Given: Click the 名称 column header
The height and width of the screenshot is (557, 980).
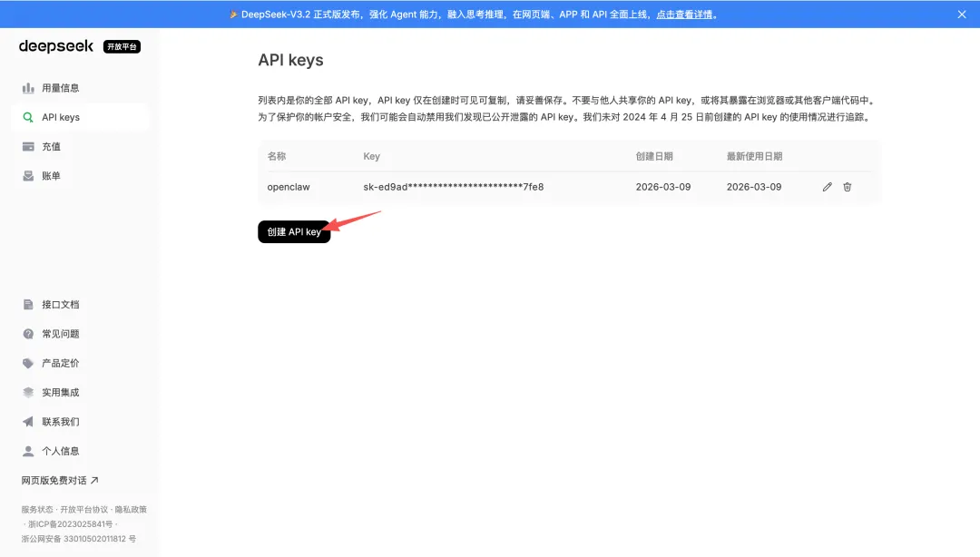Looking at the screenshot, I should [276, 156].
